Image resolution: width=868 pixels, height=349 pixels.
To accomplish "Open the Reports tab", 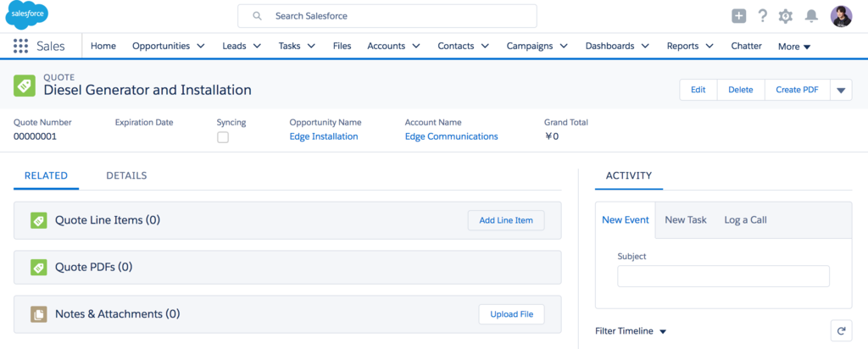I will tap(682, 46).
